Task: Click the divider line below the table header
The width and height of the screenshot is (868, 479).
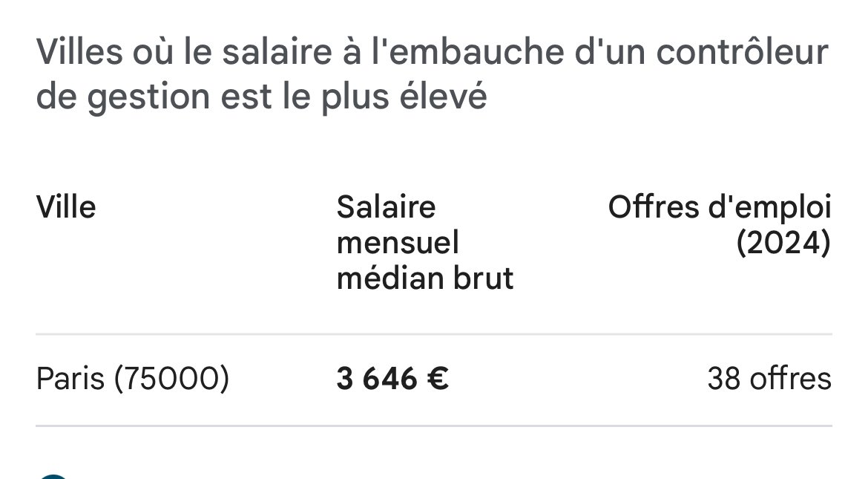Action: [434, 334]
